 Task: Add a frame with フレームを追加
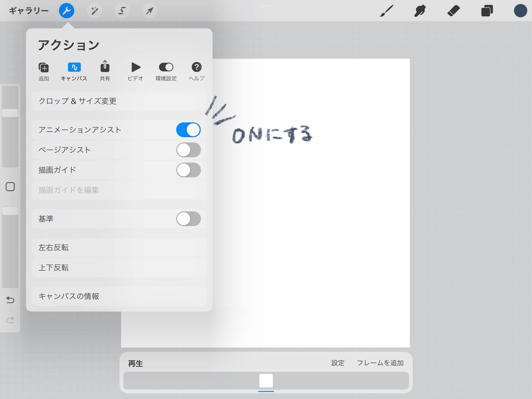point(380,363)
